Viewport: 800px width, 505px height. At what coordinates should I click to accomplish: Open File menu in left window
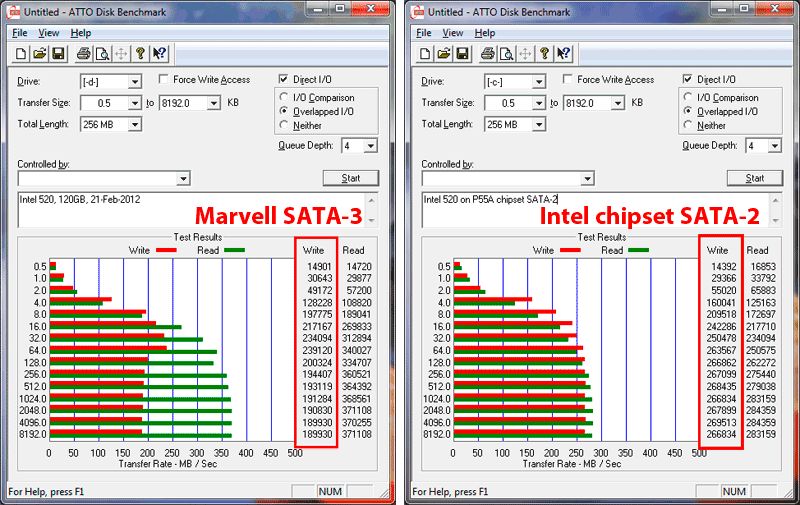[x=19, y=33]
